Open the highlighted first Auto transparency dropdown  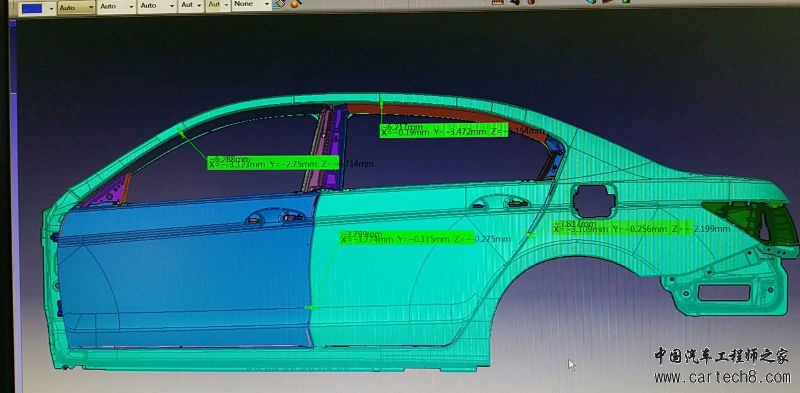point(77,7)
